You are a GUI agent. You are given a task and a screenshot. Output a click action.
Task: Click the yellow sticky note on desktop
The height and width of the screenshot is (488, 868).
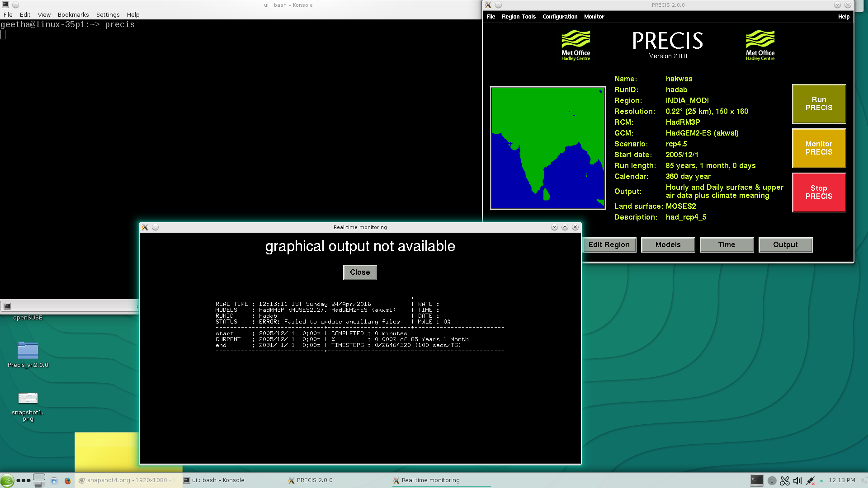pyautogui.click(x=106, y=452)
